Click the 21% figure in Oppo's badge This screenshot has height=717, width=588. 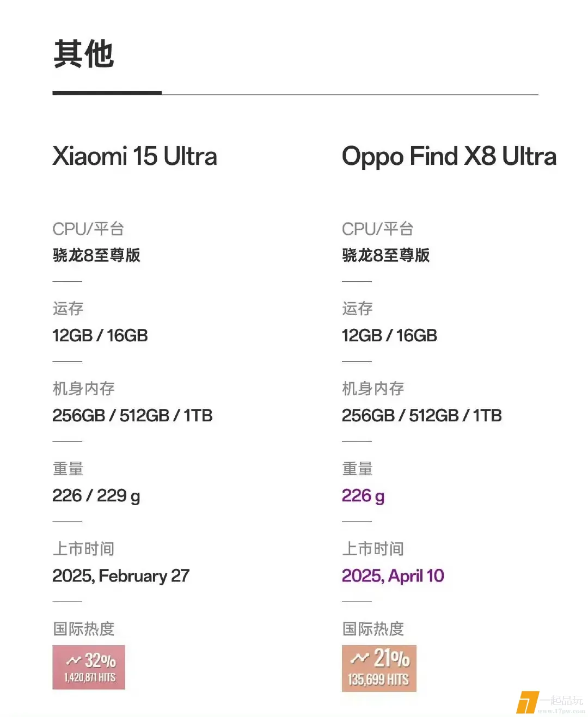tap(391, 658)
